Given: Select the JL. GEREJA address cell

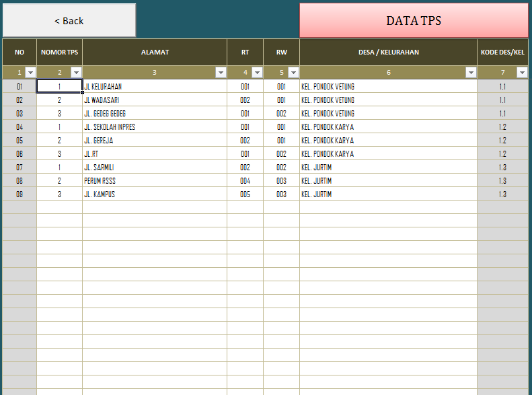Looking at the screenshot, I should (155, 140).
